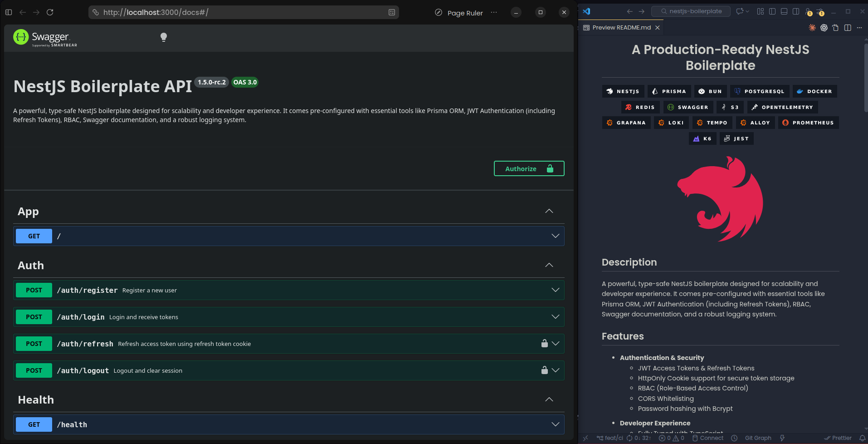Screen dimensions: 868x444
Task: Click the Authorize button
Action: point(529,168)
